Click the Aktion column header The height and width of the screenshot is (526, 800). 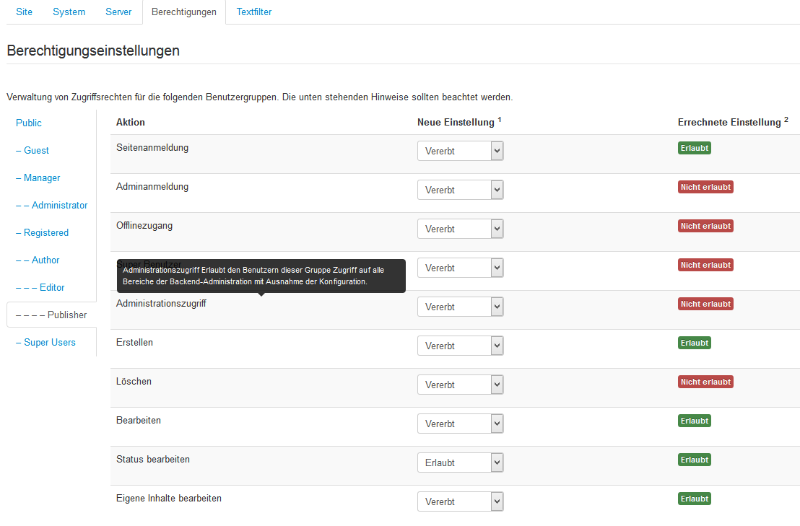(130, 122)
